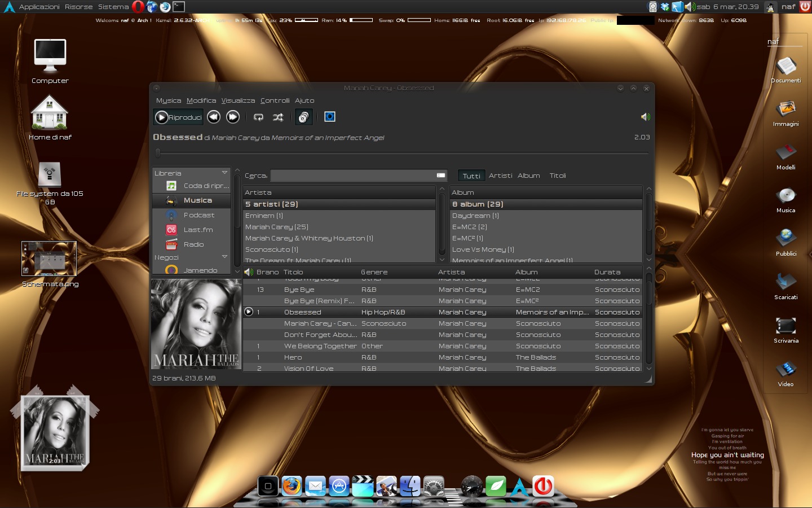Open System Preferences gear in dock
The height and width of the screenshot is (508, 812).
point(434,485)
